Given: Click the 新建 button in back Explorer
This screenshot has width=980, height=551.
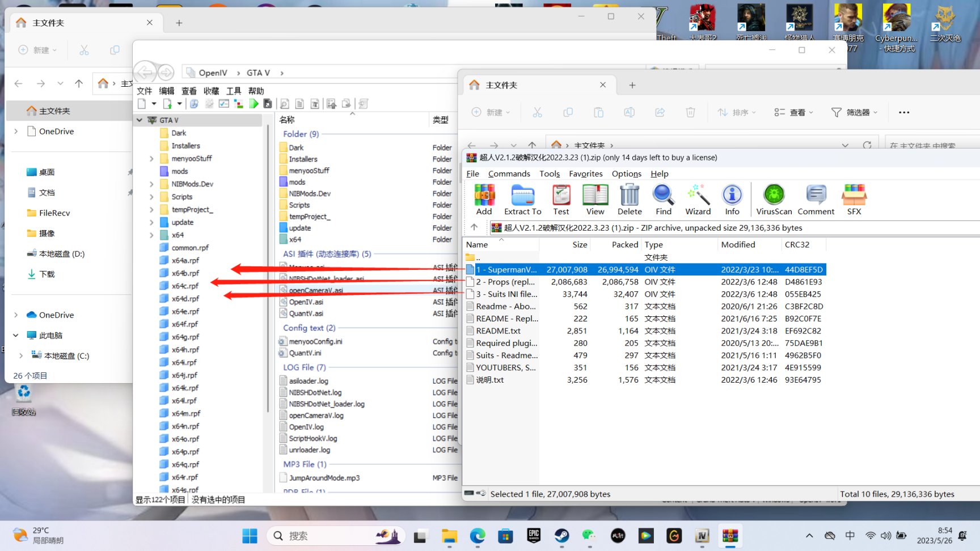Looking at the screenshot, I should [38, 50].
